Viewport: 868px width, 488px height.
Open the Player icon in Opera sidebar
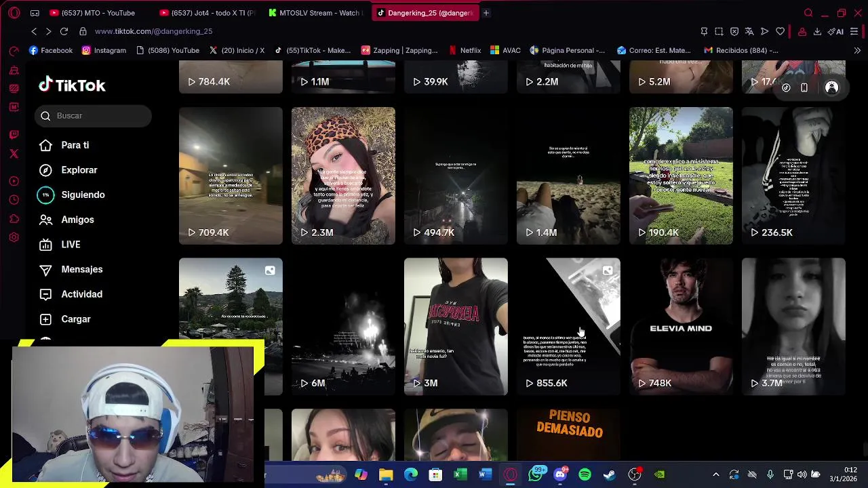[x=14, y=181]
